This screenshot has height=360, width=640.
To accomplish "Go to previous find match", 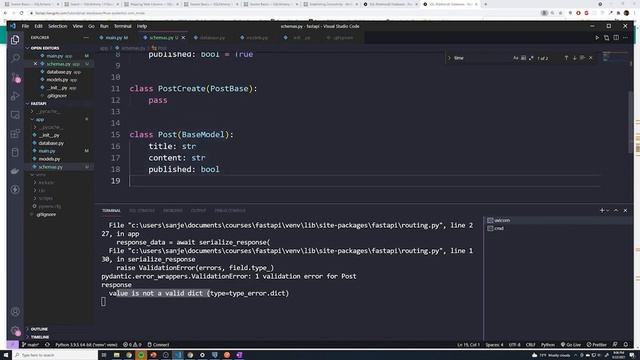I will tap(566, 58).
